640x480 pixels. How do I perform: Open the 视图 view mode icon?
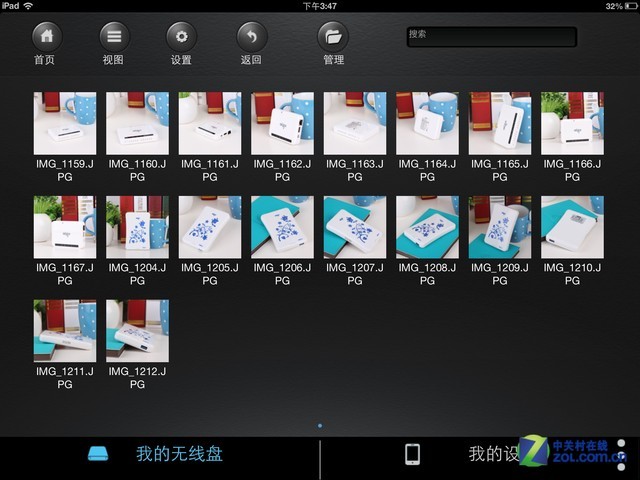point(114,37)
